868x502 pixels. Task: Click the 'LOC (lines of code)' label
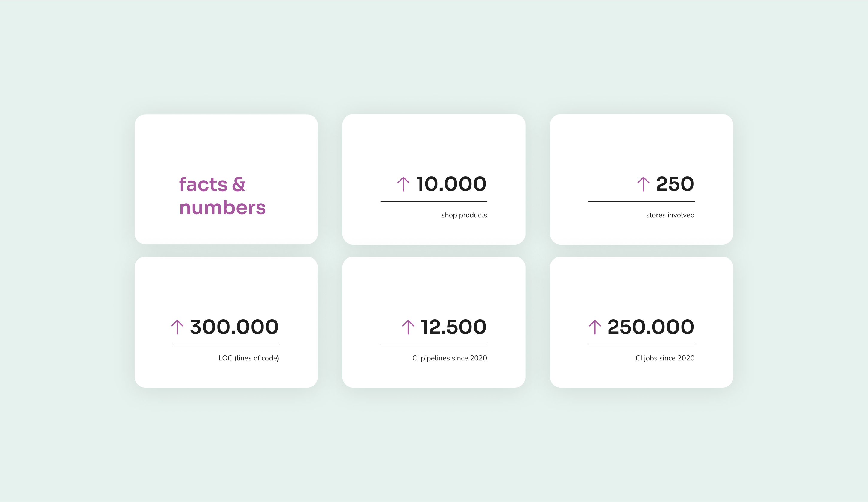(249, 358)
